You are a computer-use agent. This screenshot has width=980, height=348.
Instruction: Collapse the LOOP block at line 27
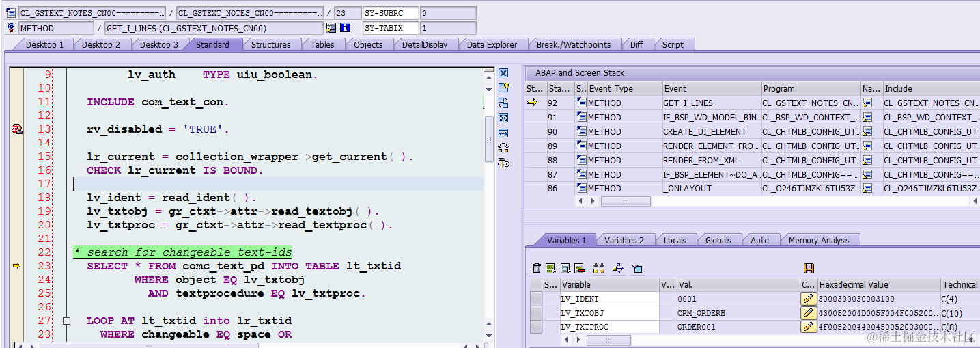67,321
